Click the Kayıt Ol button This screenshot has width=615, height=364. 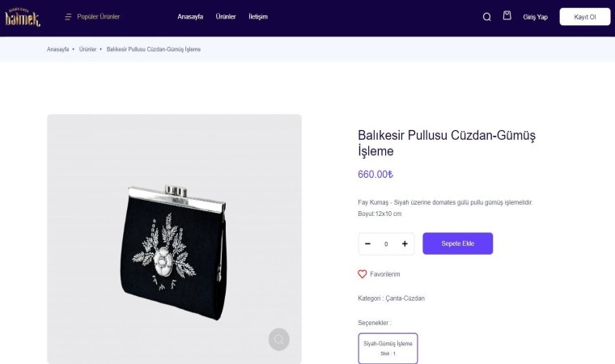coord(585,17)
